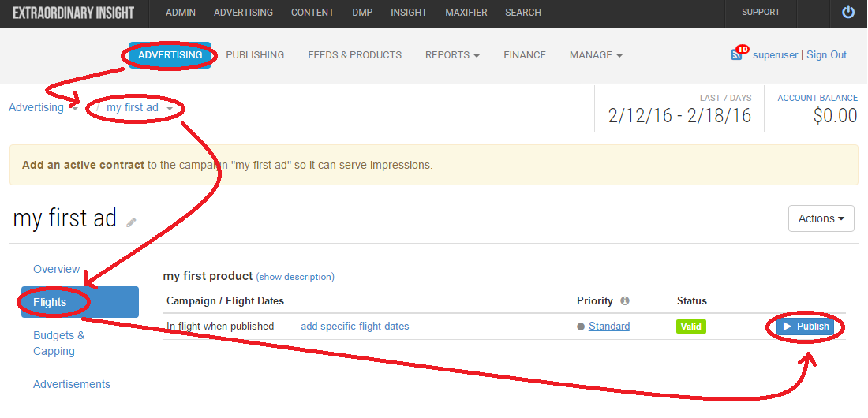Click the power icon in top bar

(848, 12)
